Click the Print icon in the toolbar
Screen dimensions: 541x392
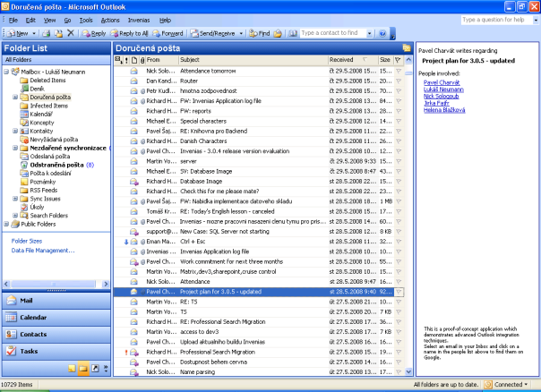47,33
